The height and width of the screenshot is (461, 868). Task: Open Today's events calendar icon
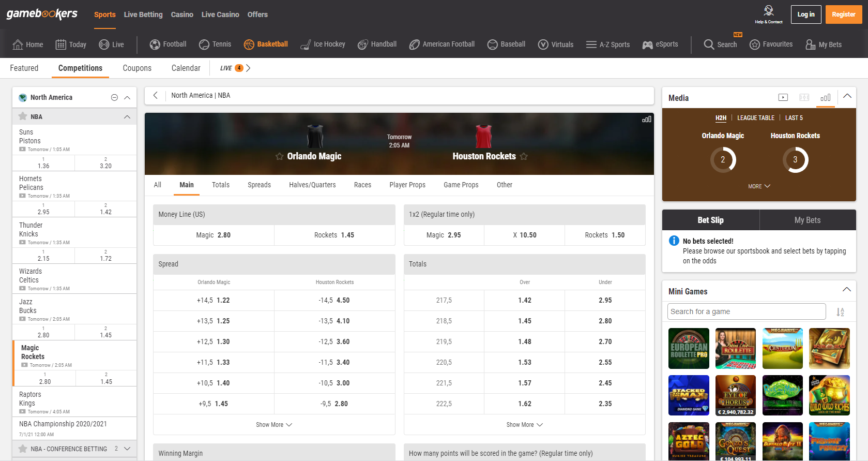(61, 44)
